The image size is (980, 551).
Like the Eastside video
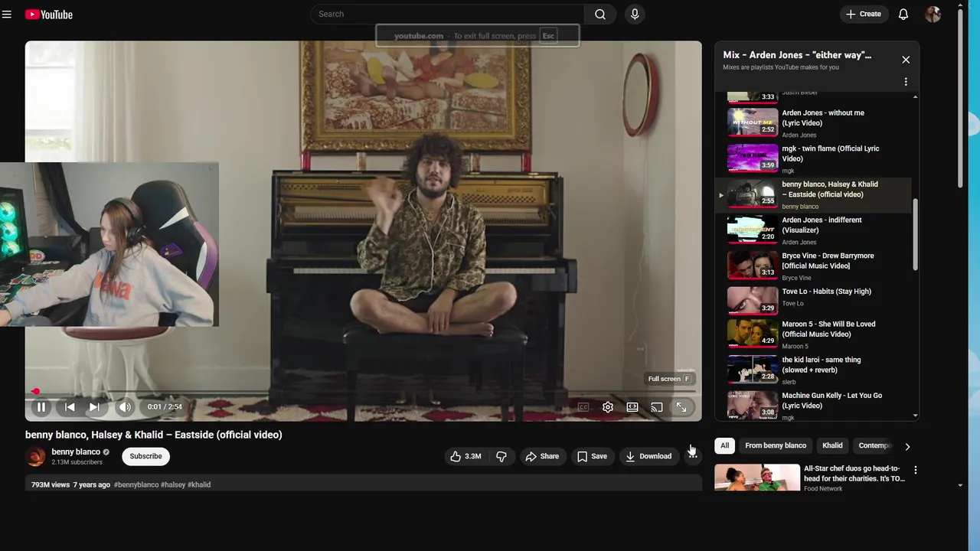pos(465,456)
